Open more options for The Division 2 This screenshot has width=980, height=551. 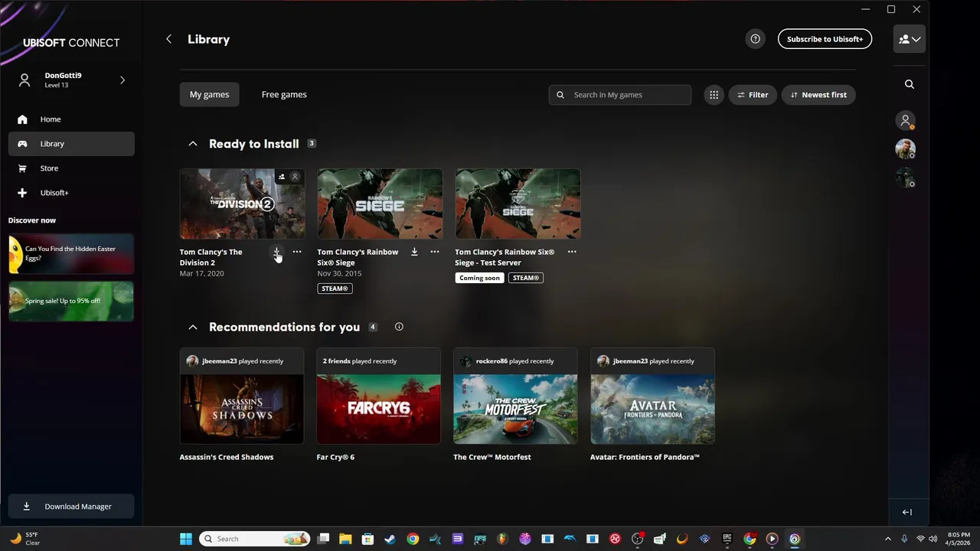(x=297, y=252)
